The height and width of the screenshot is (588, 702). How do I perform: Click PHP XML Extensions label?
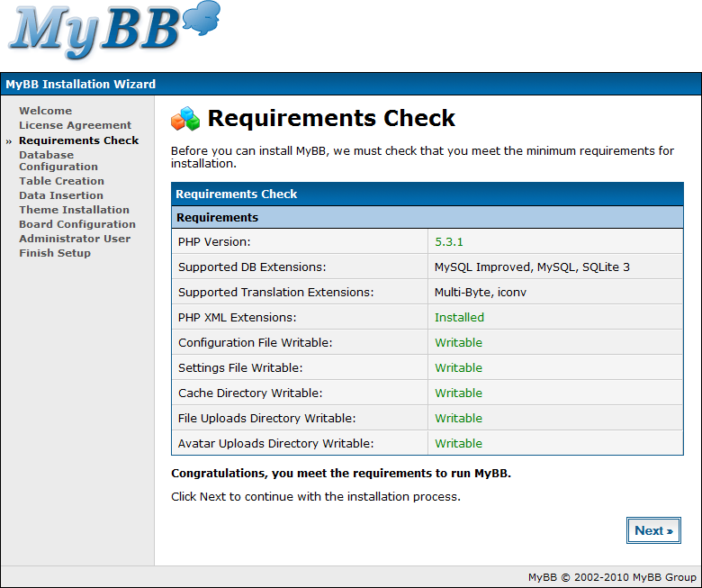pyautogui.click(x=237, y=318)
